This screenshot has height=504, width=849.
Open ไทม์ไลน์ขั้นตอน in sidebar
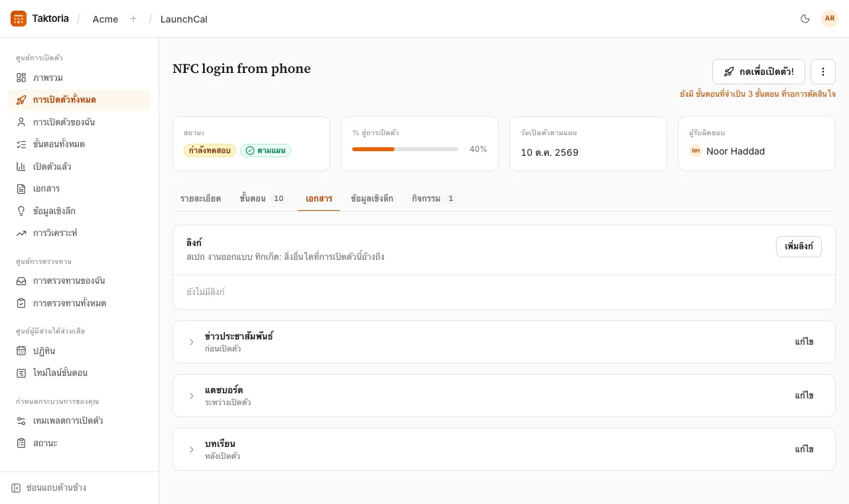tap(79, 373)
